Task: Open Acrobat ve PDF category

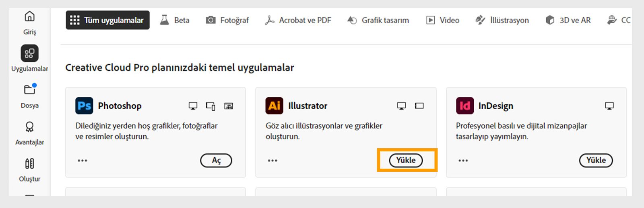Action: (x=298, y=20)
